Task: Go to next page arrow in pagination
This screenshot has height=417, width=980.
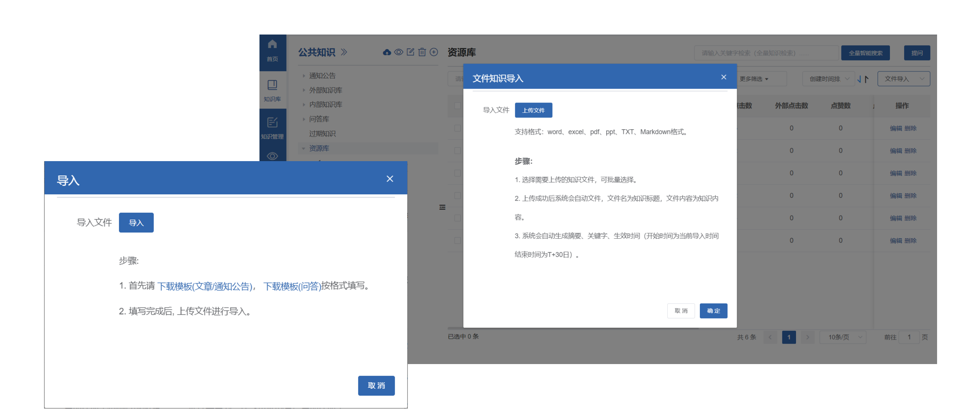Action: (x=807, y=337)
